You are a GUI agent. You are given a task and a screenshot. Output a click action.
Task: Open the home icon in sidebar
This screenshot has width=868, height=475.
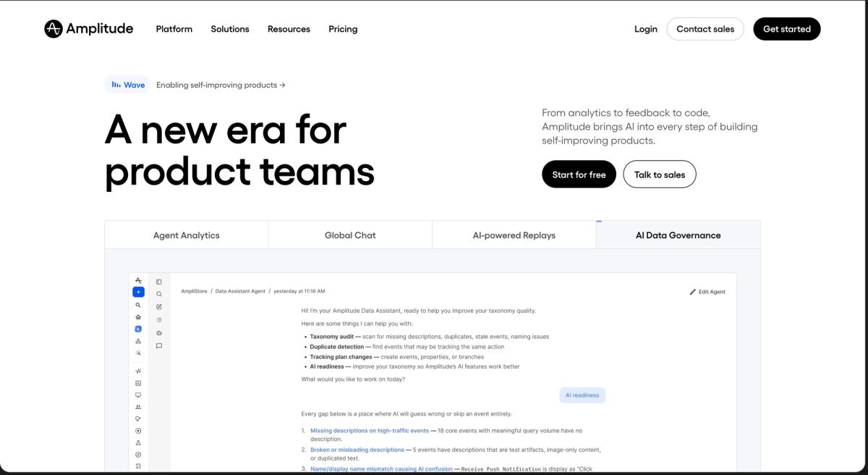pos(138,317)
